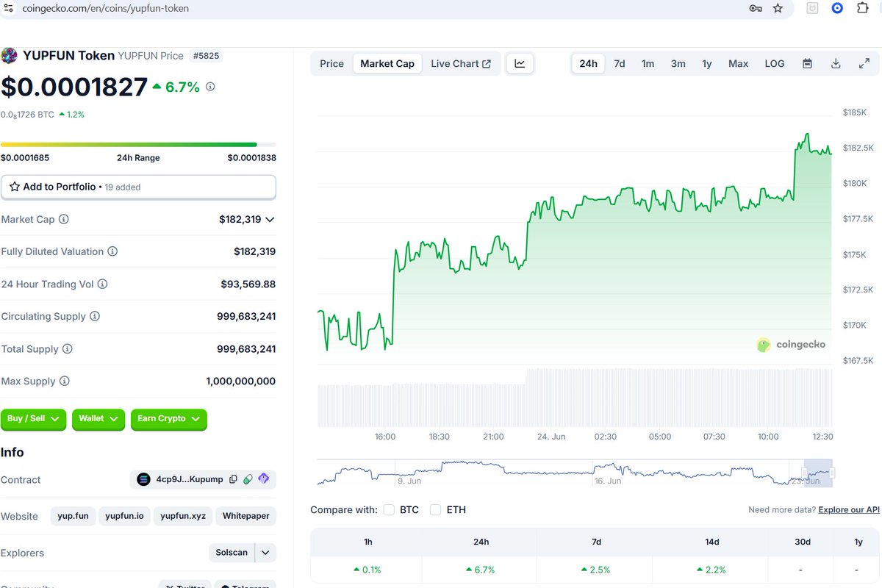Open the Whitepaper link

pyautogui.click(x=246, y=516)
